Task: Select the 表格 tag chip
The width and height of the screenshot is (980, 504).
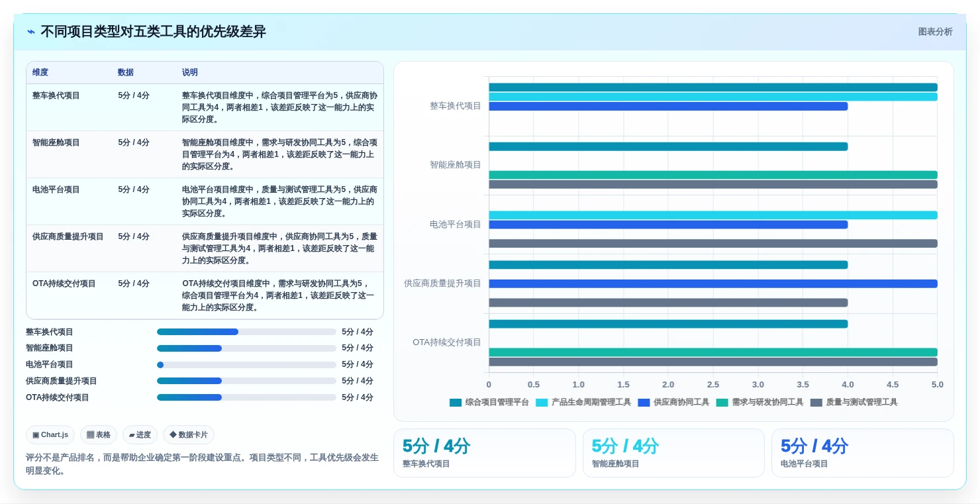Action: (99, 434)
